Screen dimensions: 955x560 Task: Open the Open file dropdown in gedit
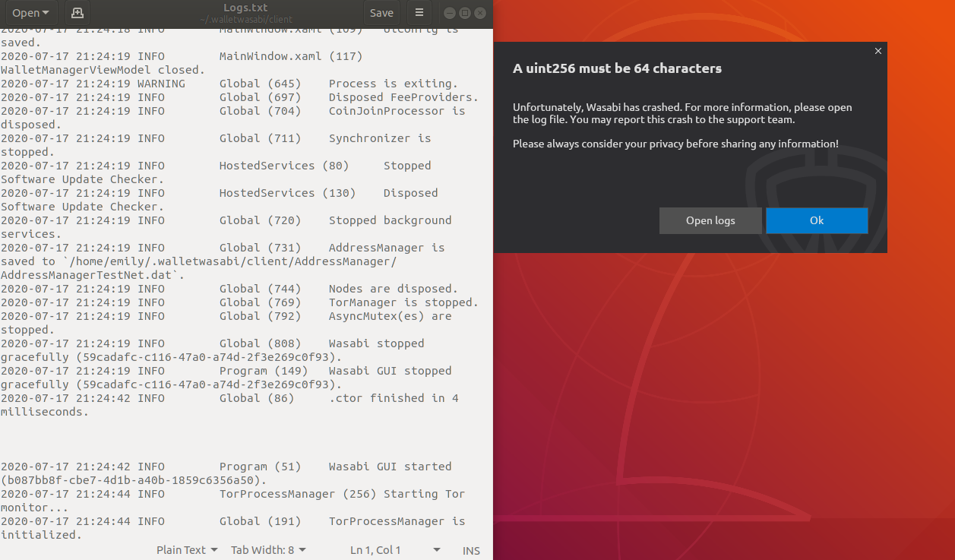30,12
